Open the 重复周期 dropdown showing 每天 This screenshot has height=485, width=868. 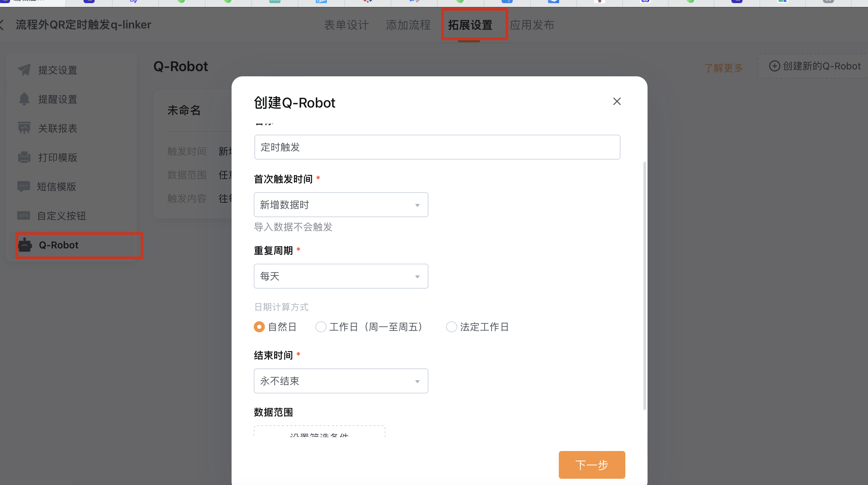(341, 276)
